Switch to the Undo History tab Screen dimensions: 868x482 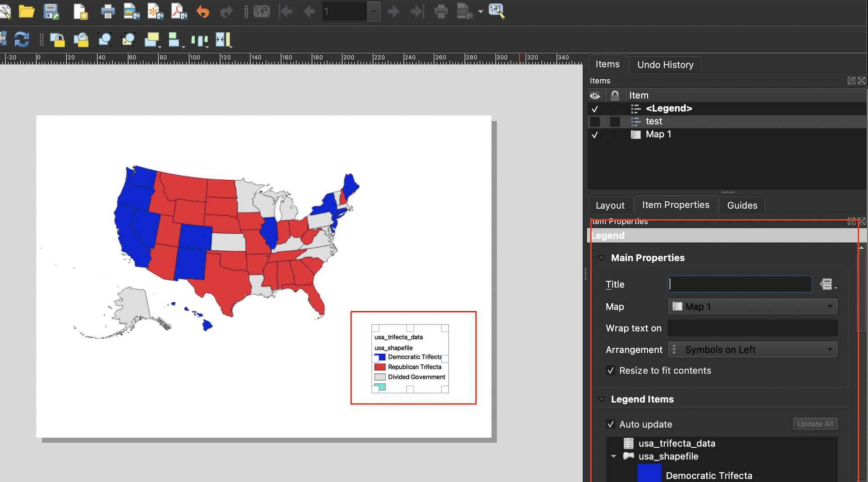point(665,65)
